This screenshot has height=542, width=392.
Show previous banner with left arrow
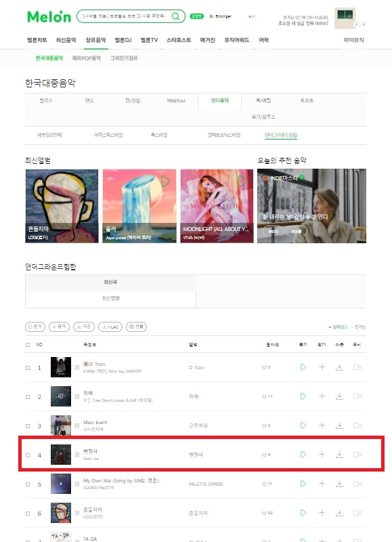[357, 24]
